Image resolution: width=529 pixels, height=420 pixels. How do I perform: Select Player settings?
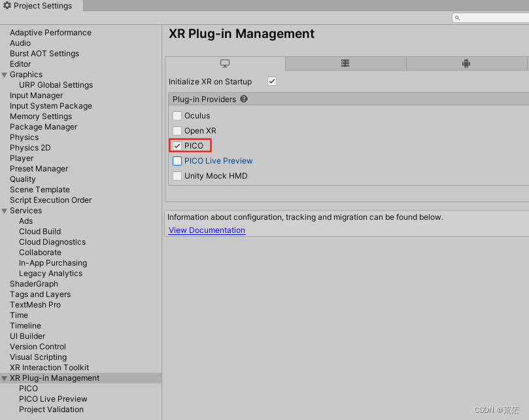coord(22,158)
